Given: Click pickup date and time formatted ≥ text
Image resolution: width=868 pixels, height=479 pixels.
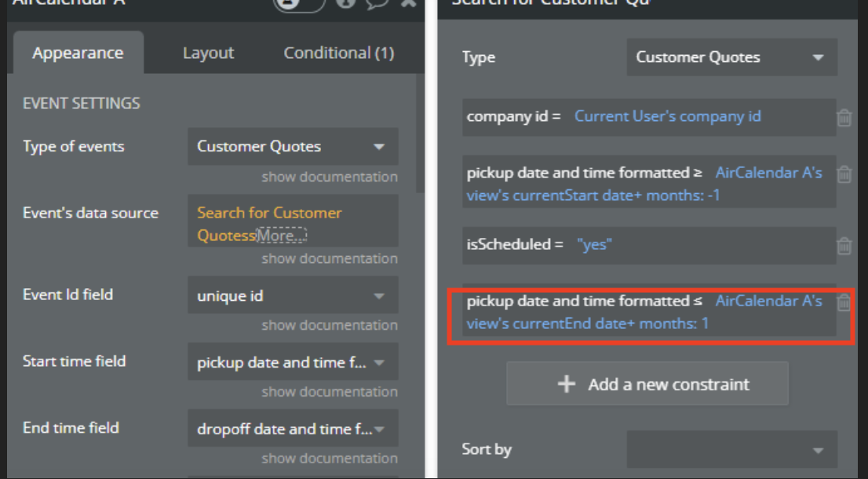Looking at the screenshot, I should pos(585,173).
